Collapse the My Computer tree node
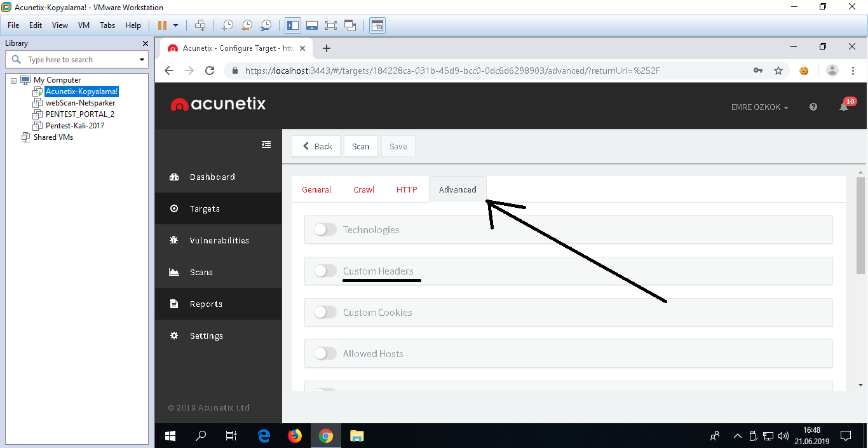 [14, 80]
